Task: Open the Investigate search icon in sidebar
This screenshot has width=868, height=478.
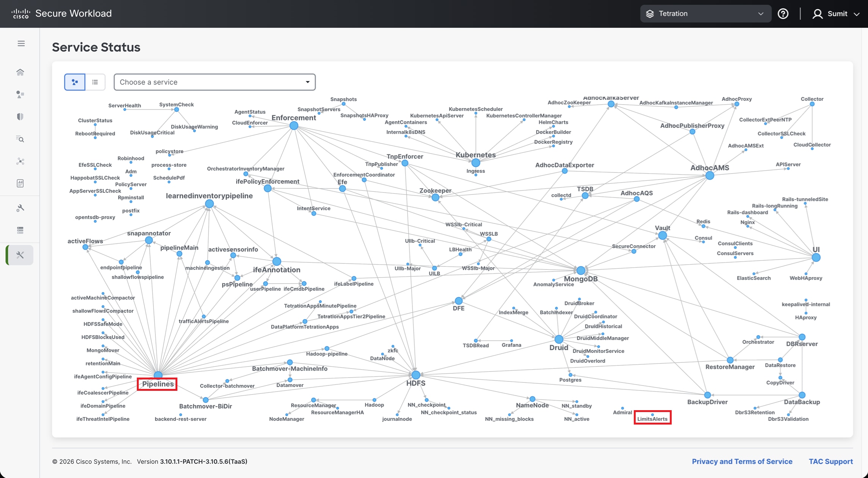Action: pyautogui.click(x=20, y=139)
